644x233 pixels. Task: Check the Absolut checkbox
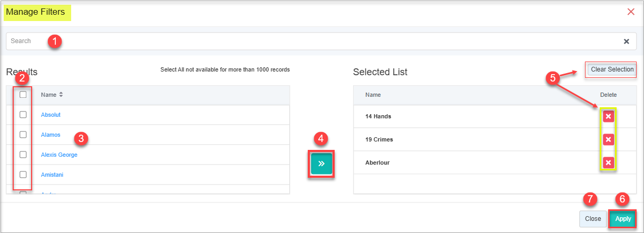[23, 115]
